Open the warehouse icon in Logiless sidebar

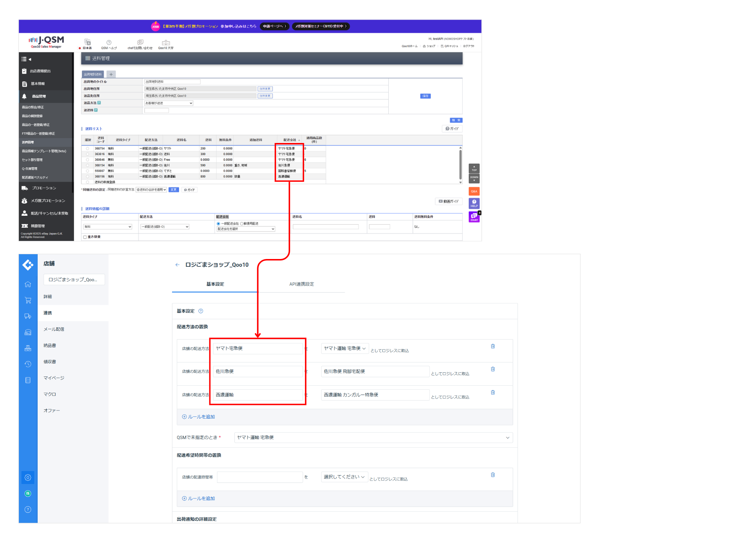click(28, 332)
